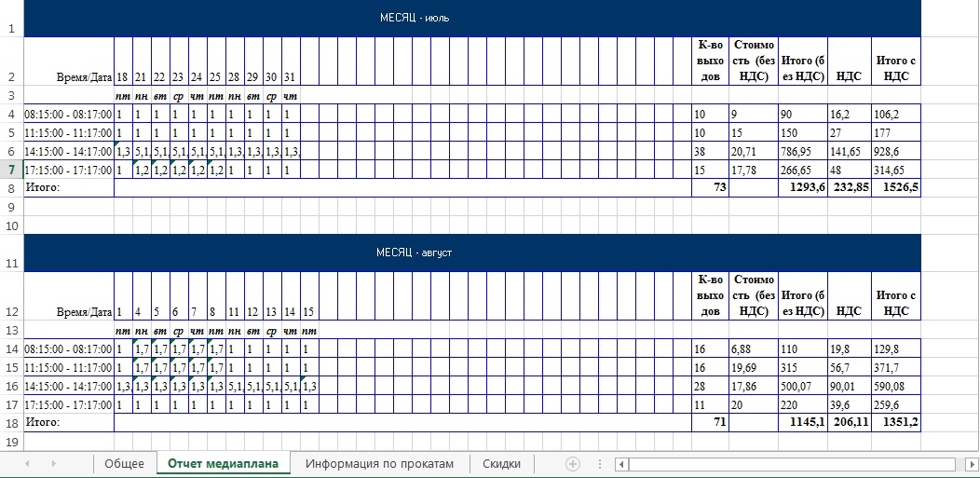
Task: Select cost cell 19,69
Action: [x=753, y=367]
